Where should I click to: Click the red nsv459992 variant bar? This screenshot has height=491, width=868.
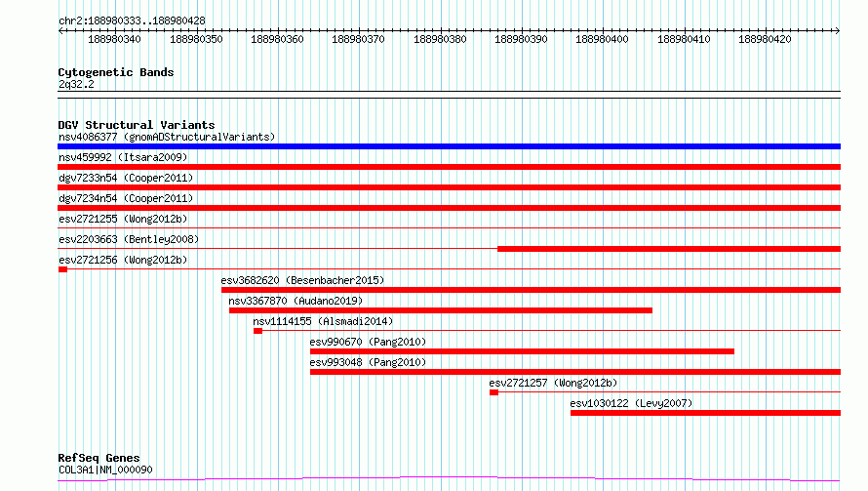click(449, 167)
